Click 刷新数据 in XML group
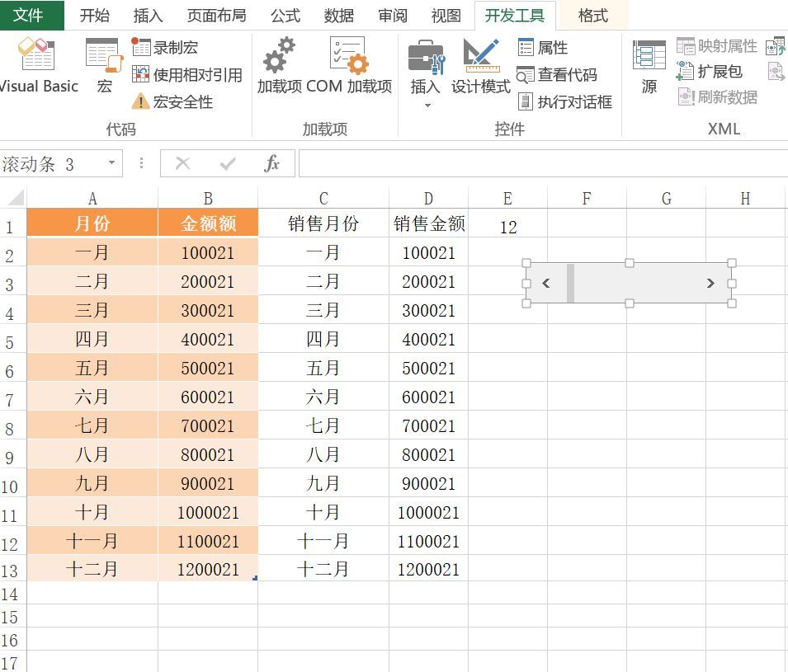788x672 pixels. point(717,97)
